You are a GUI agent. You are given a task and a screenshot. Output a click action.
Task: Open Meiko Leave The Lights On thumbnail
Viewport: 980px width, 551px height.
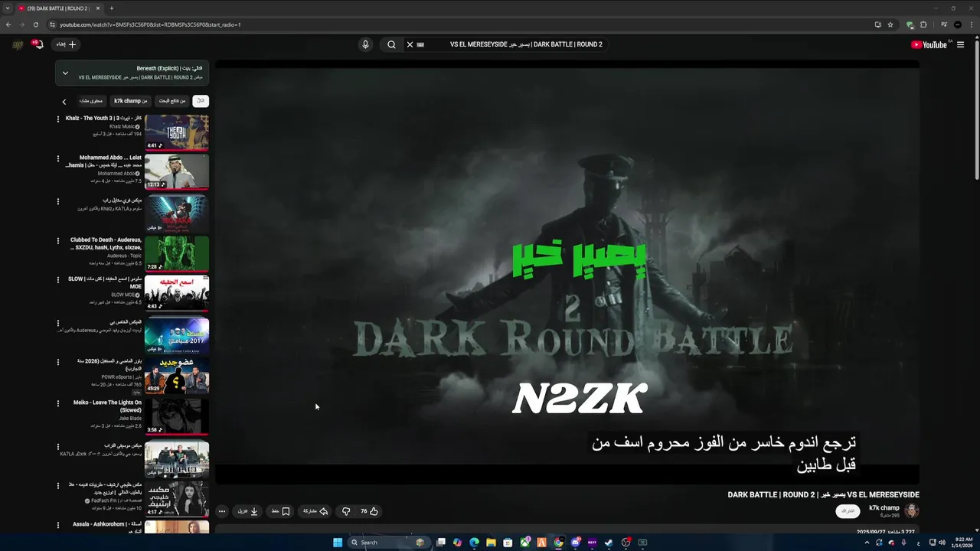coord(177,416)
